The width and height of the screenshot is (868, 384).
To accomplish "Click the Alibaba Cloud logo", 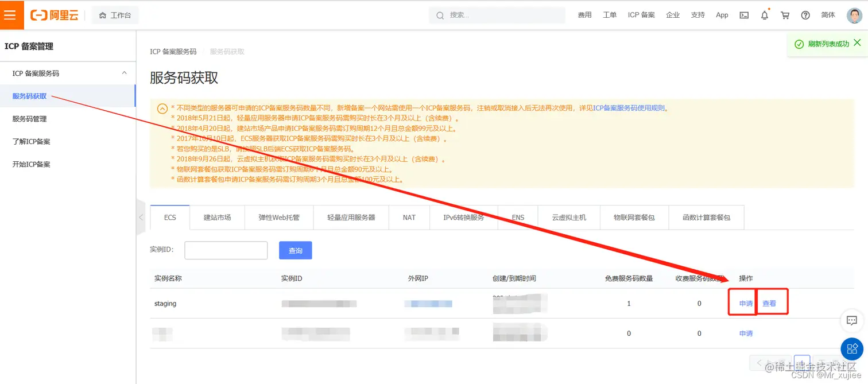I will coord(53,15).
